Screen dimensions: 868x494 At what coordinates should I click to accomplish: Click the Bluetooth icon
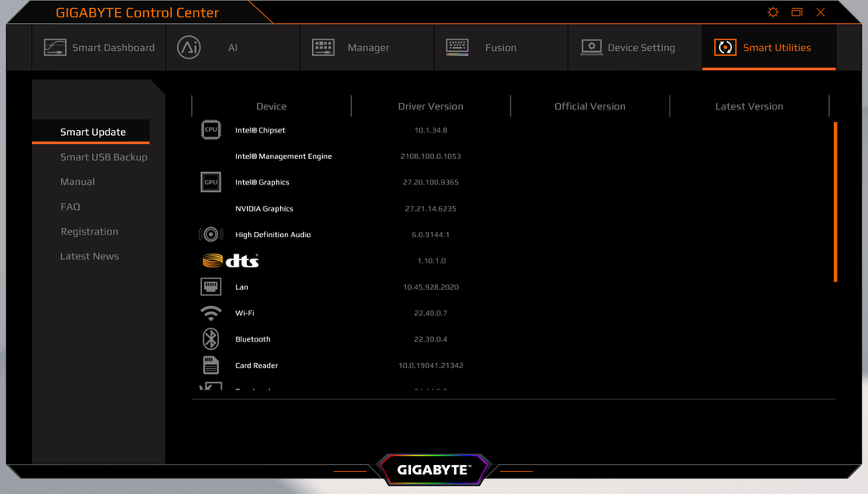pyautogui.click(x=211, y=339)
